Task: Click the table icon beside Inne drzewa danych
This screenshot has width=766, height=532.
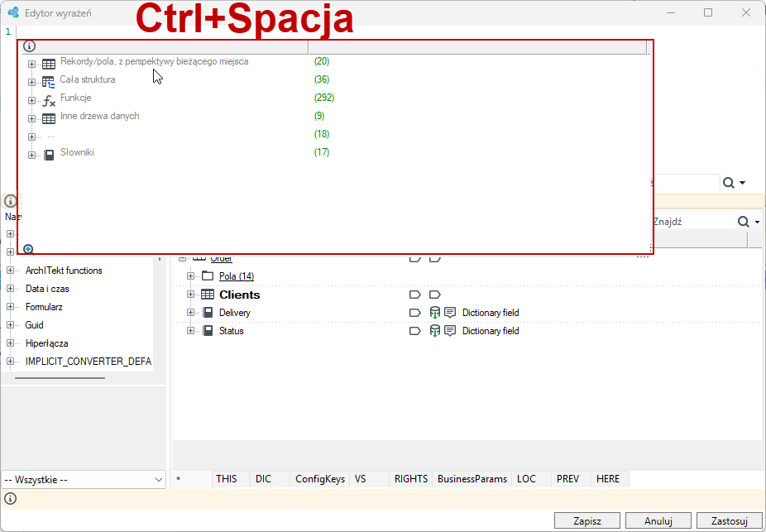Action: click(48, 118)
